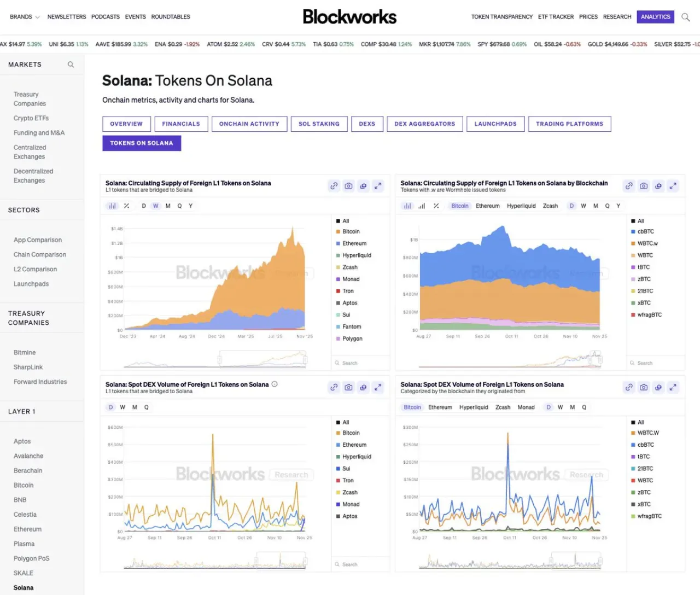The width and height of the screenshot is (700, 595).
Task: Open TOKEN TRANSPARENCY link
Action: pyautogui.click(x=502, y=17)
